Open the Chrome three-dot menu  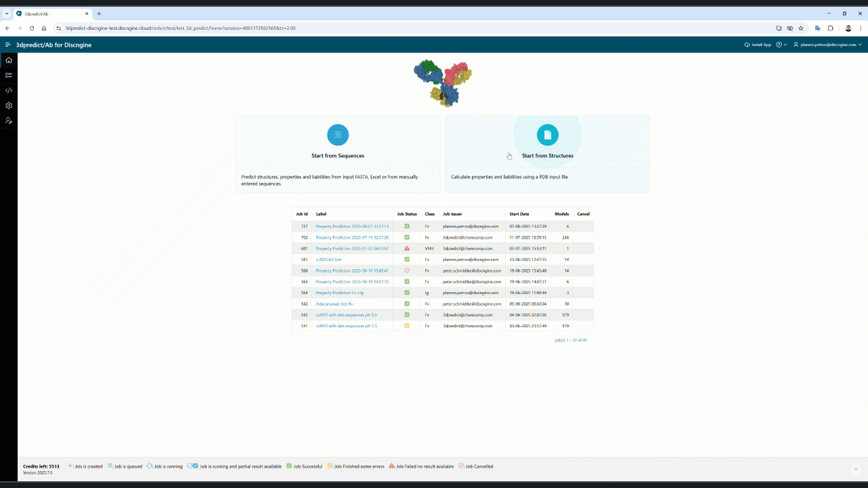point(861,28)
